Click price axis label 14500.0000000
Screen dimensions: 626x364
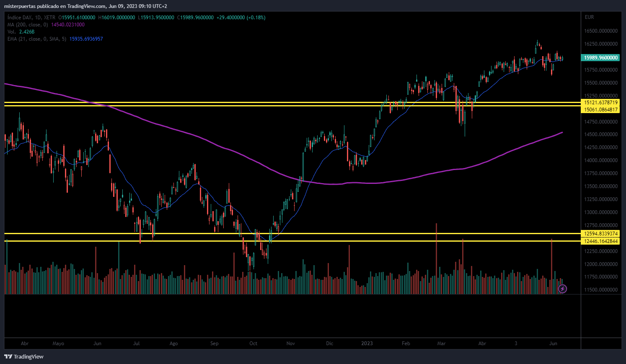[x=601, y=134]
